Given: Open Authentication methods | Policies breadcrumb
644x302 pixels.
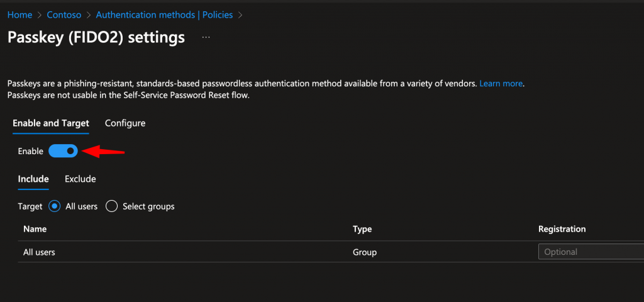Looking at the screenshot, I should click(x=164, y=14).
